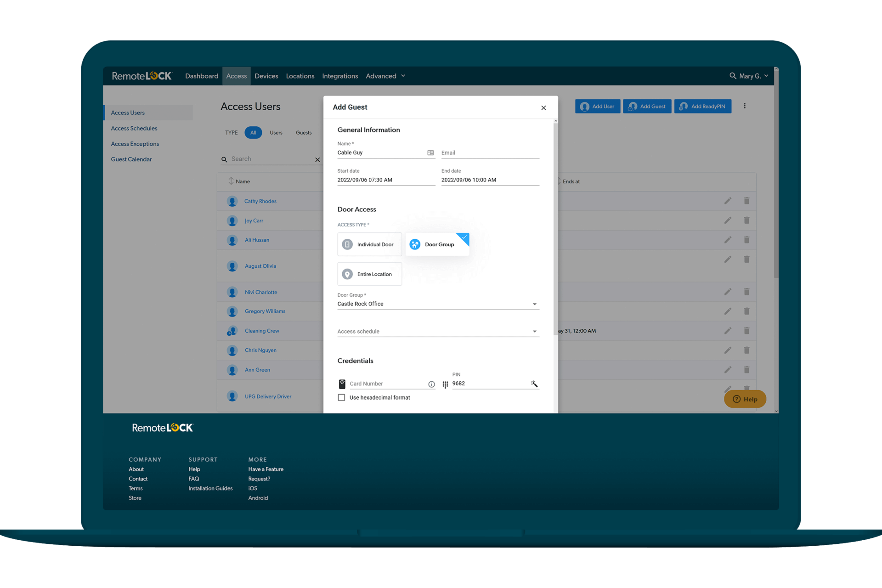Viewport: 882px width, 588px height.
Task: Generate a PIN with the magic wand icon
Action: (534, 384)
